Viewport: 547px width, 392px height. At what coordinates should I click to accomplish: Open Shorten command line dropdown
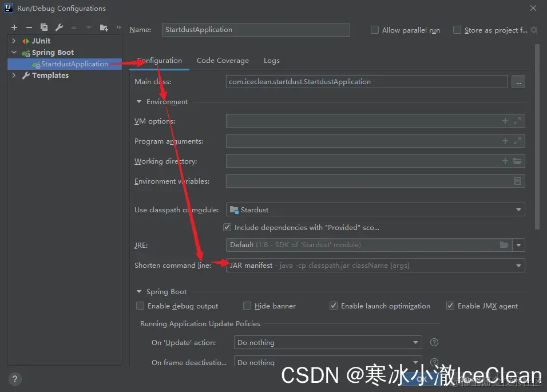tap(375, 266)
